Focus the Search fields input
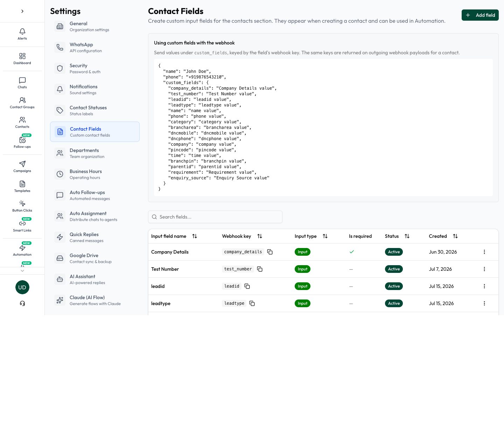Viewport: 504px width, 427px height. tap(215, 217)
